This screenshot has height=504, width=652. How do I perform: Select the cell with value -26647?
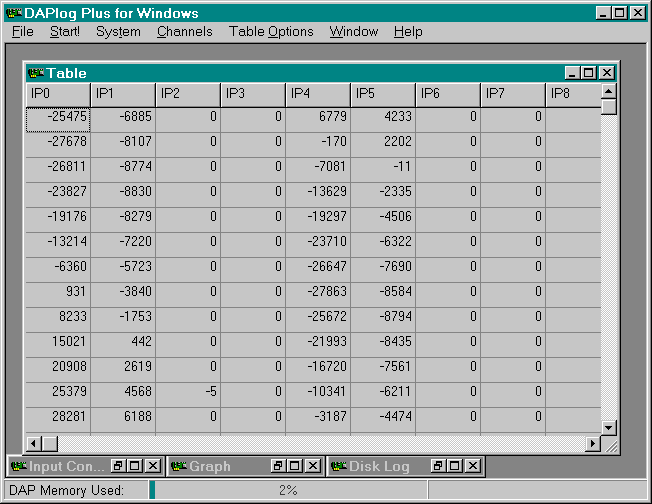pos(318,269)
